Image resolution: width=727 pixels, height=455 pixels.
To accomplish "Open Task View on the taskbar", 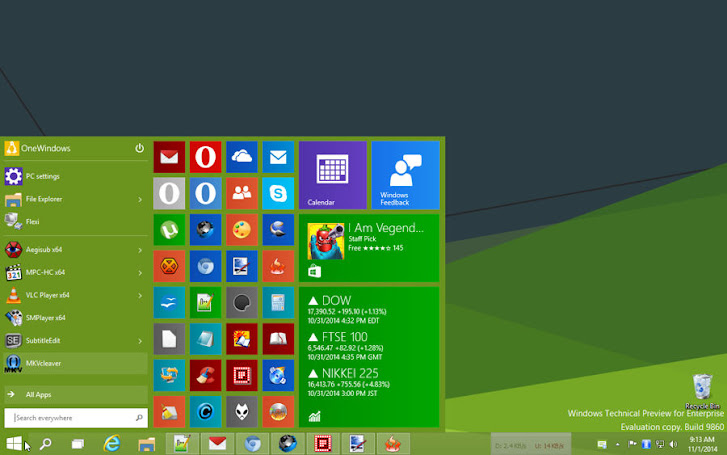I will click(x=78, y=444).
